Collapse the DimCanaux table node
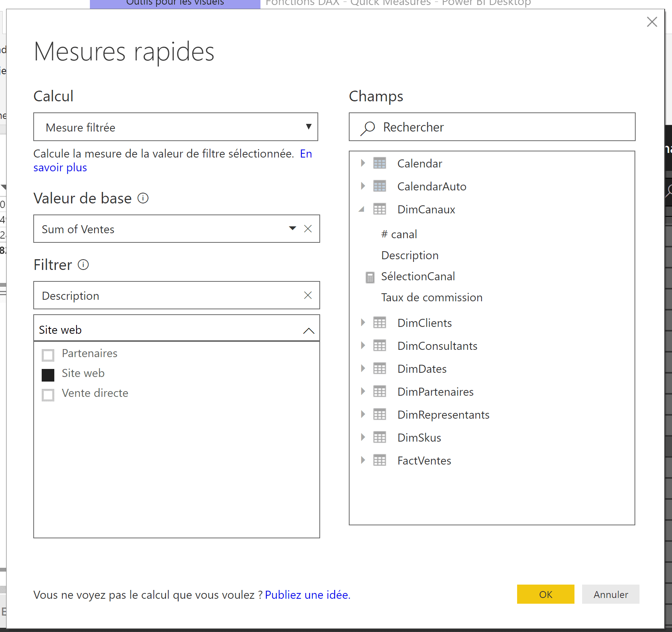672x632 pixels. click(362, 210)
